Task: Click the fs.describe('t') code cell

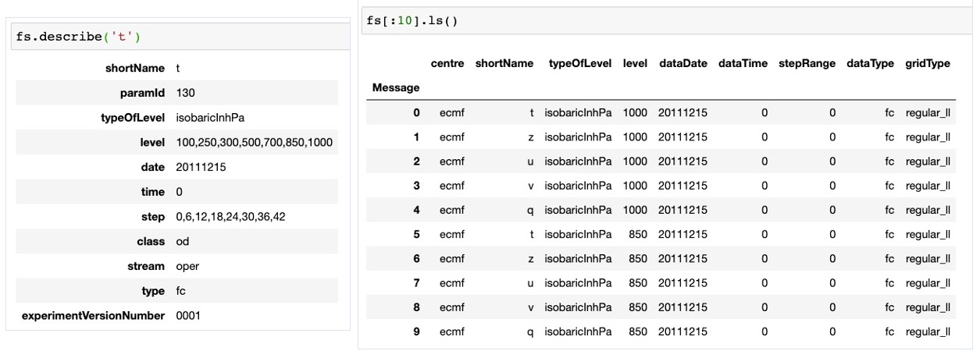Action: 179,37
